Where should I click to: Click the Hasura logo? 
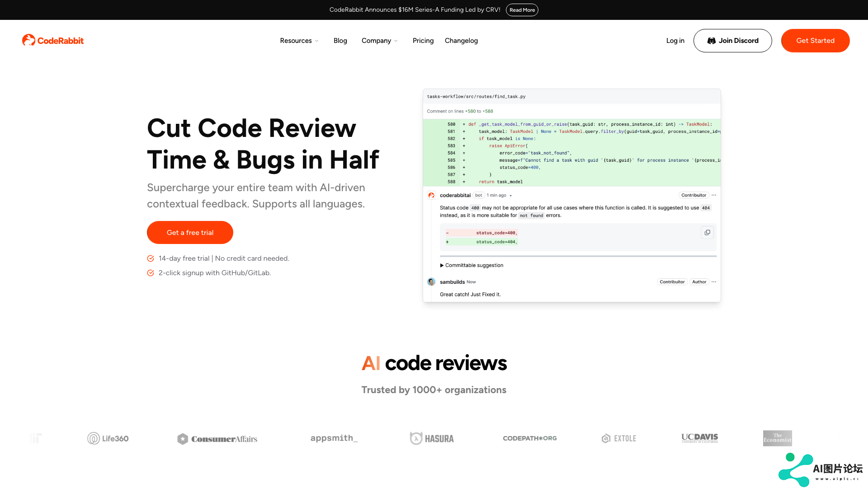pos(432,438)
